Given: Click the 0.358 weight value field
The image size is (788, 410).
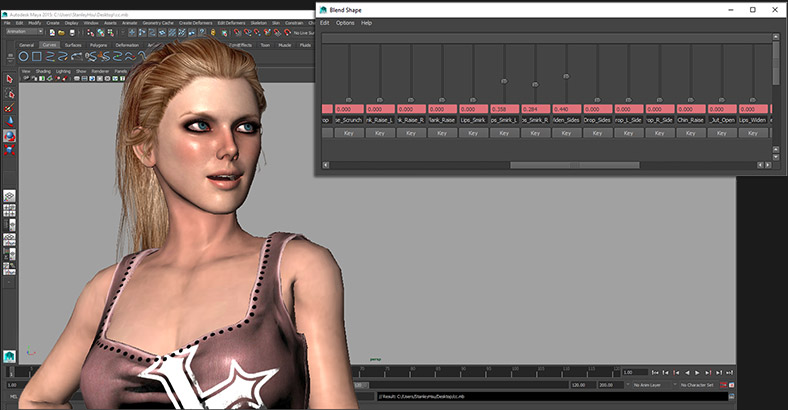Looking at the screenshot, I should point(505,109).
